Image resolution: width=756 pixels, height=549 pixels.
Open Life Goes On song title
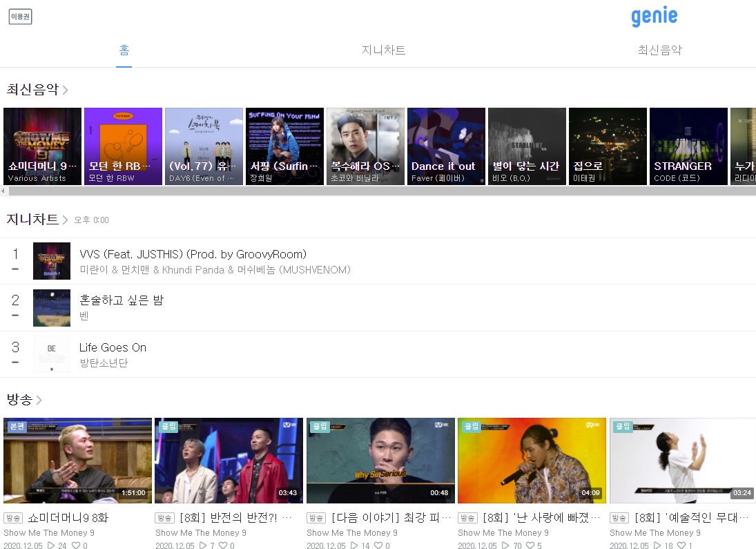113,347
